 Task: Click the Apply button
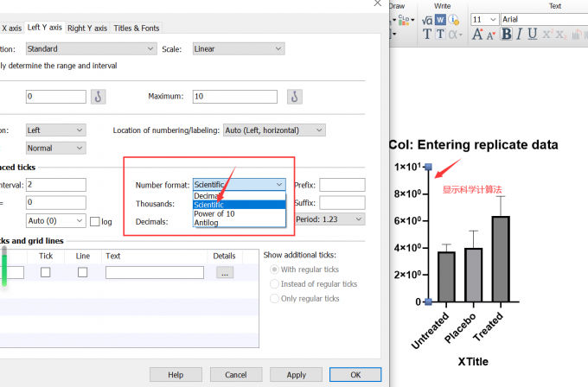pyautogui.click(x=297, y=375)
